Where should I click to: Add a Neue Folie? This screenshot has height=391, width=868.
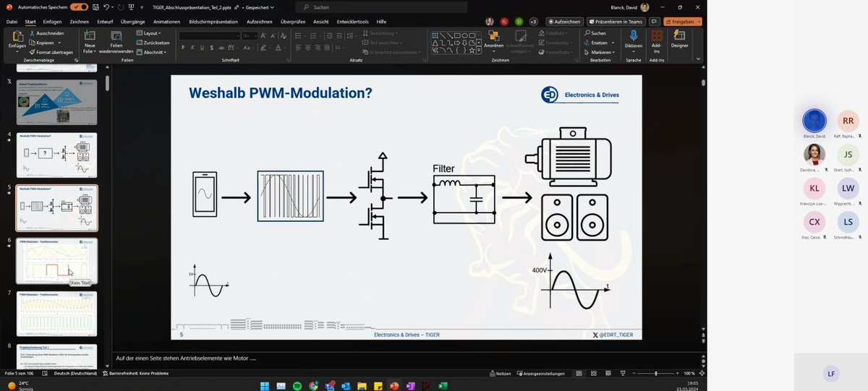[90, 43]
